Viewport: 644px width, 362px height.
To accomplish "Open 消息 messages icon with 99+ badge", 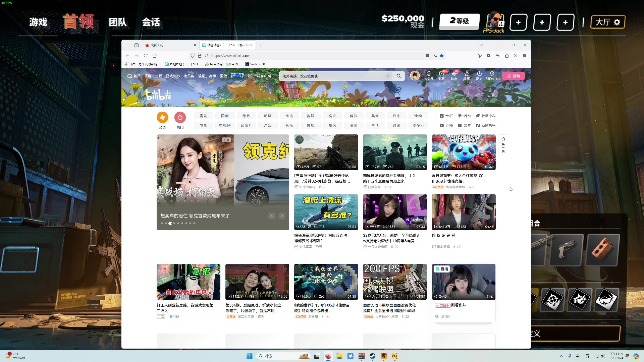I will click(442, 76).
